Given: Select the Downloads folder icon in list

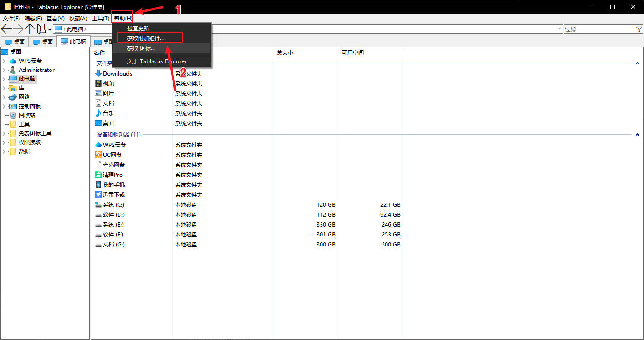Looking at the screenshot, I should pyautogui.click(x=98, y=73).
